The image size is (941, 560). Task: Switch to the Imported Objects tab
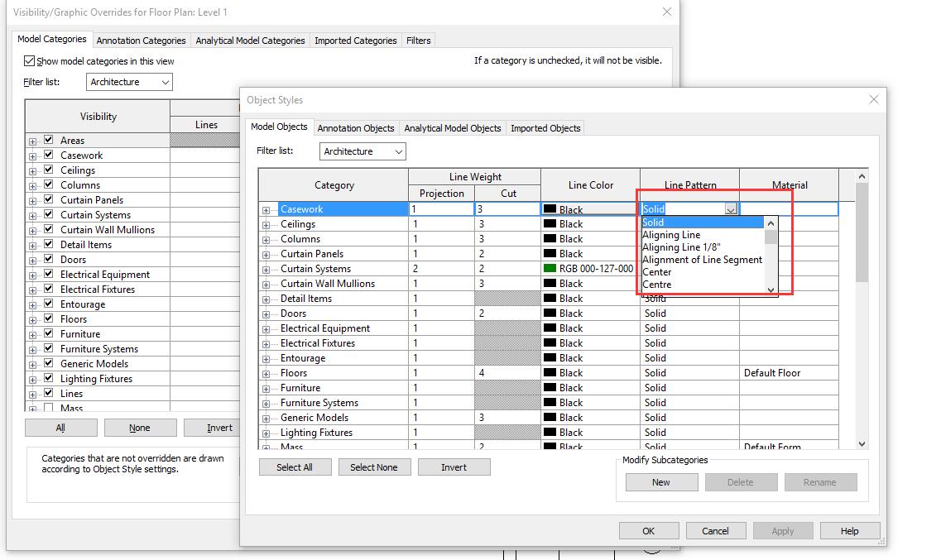(x=545, y=128)
